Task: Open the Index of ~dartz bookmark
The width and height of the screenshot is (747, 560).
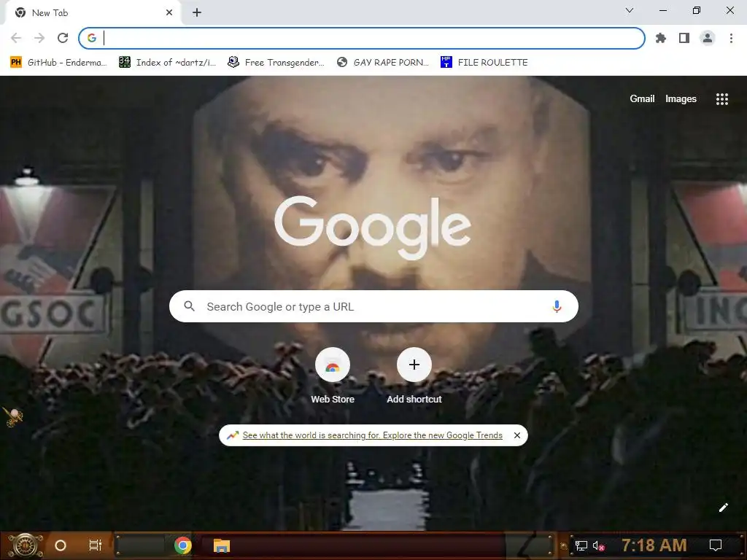Action: [167, 63]
